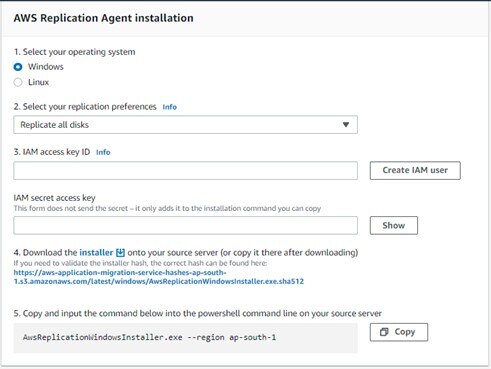Show the IAM secret access key
491x369 pixels.
pos(393,225)
